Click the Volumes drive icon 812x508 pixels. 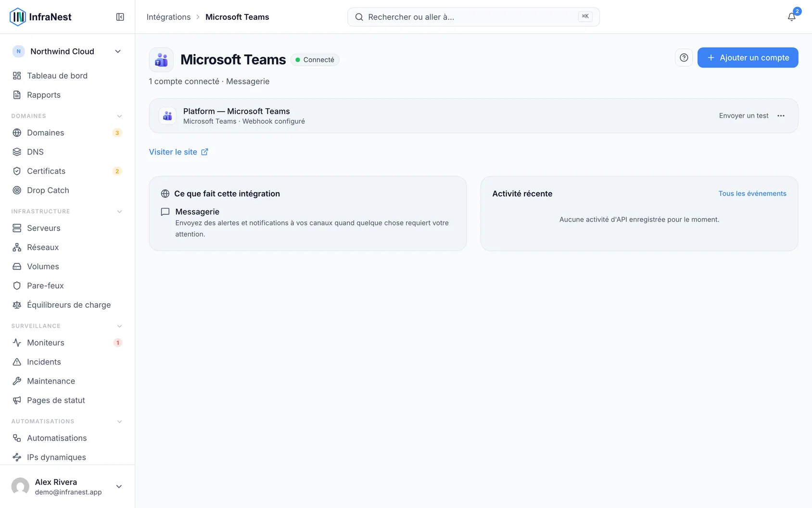[x=17, y=266]
